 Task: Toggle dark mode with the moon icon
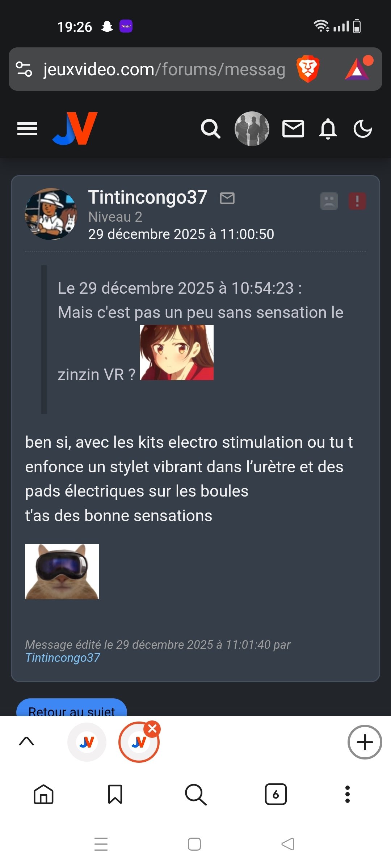click(362, 129)
